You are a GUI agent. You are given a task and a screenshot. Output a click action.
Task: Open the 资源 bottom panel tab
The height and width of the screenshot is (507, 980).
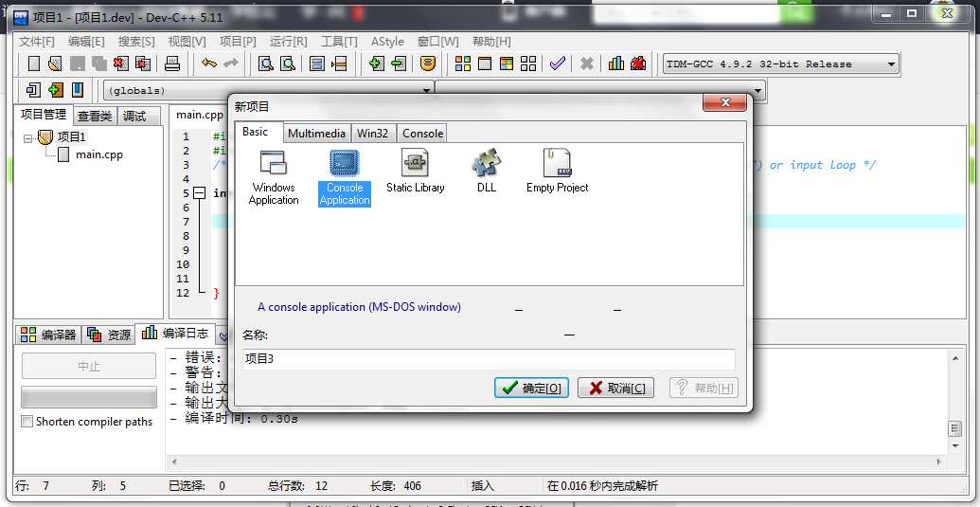point(110,335)
